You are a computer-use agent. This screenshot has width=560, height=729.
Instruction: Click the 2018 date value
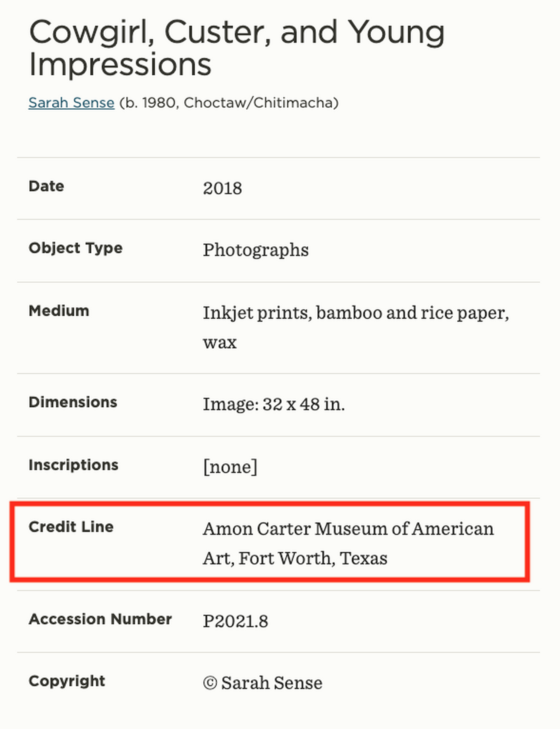coord(222,188)
